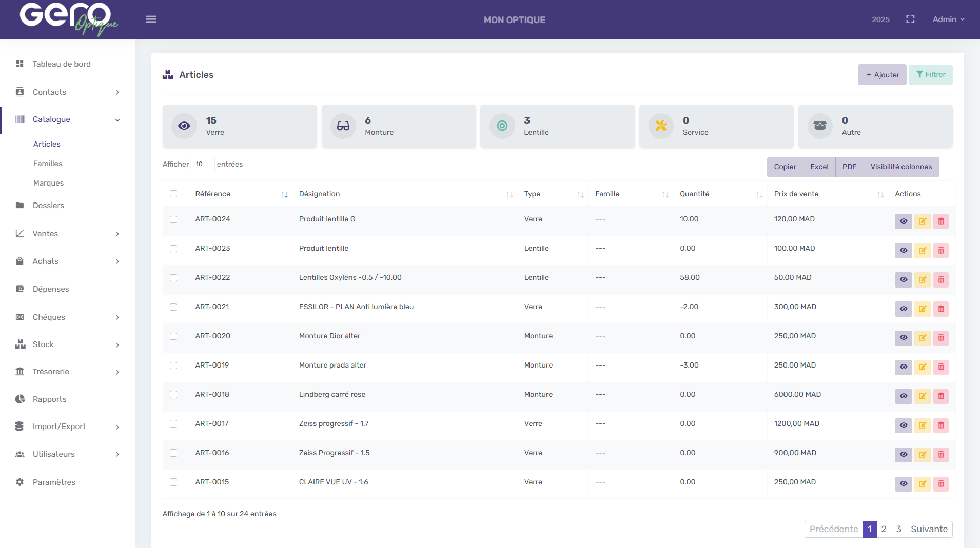
Task: Click the edit icon for ART-0022
Action: [x=922, y=279]
